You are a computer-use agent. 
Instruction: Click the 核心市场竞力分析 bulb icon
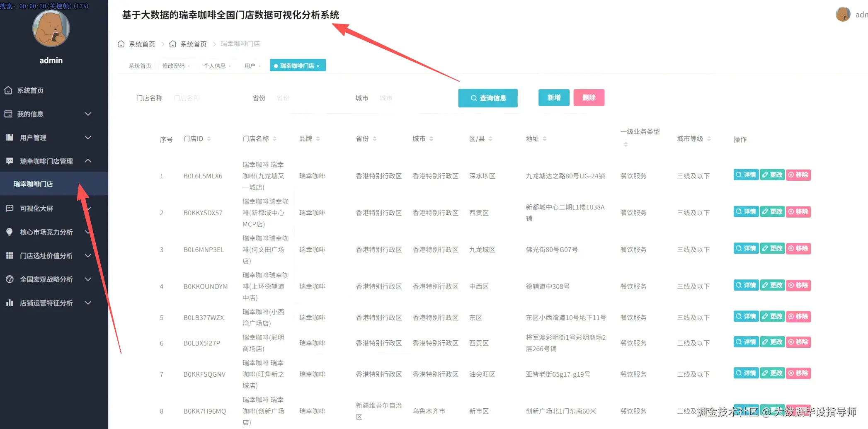10,232
